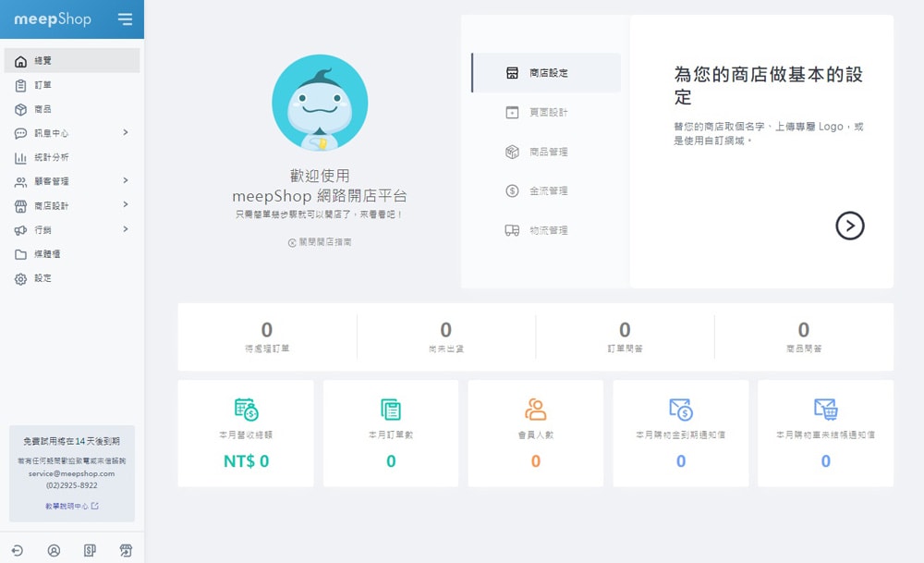Click the (02)2925-8922 phone number

[x=72, y=485]
